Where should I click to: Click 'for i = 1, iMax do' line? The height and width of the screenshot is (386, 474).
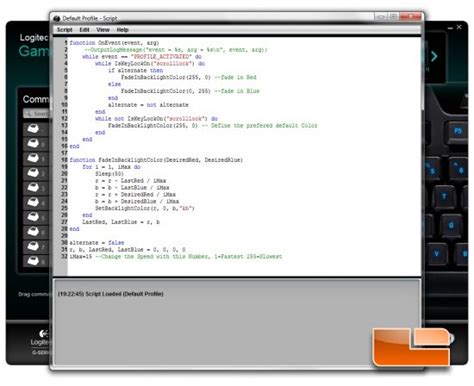point(111,167)
